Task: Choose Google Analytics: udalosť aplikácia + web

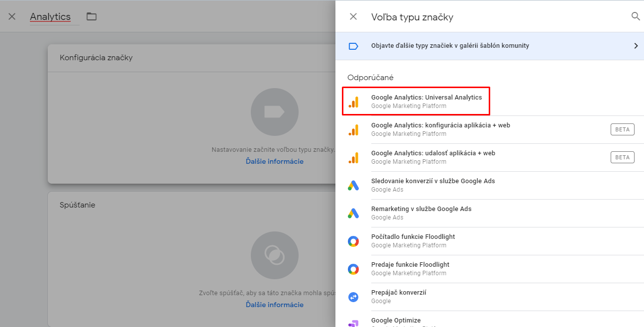Action: (x=490, y=157)
